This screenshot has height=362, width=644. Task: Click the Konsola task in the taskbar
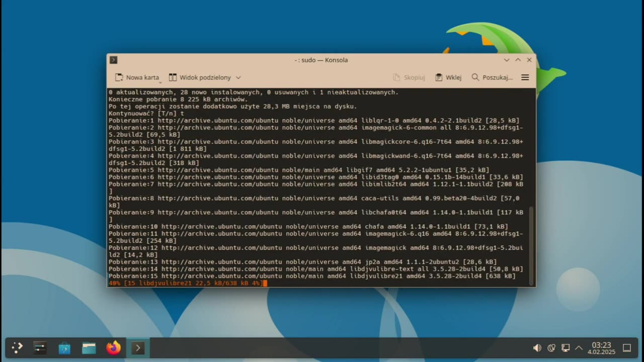click(138, 348)
